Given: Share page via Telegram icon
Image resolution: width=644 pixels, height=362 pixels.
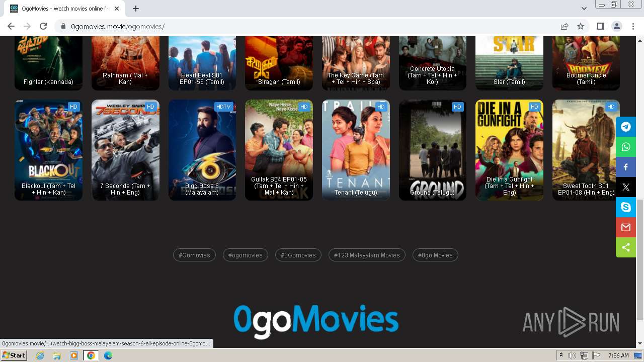Looking at the screenshot, I should [626, 127].
